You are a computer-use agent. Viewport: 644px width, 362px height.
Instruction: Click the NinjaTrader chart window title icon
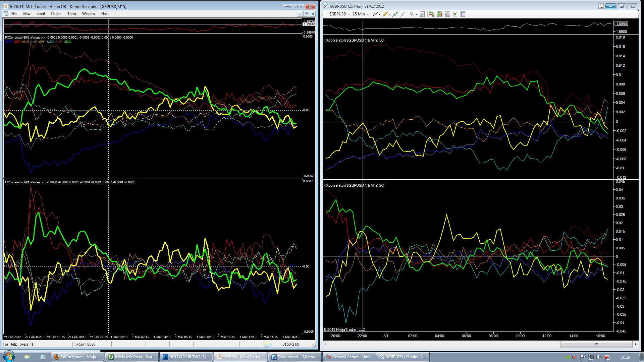pos(326,6)
